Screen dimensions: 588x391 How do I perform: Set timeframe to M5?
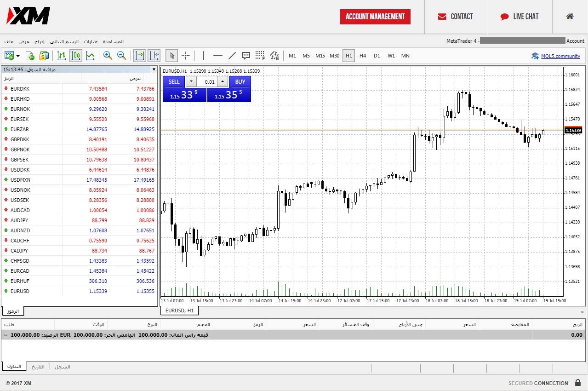click(306, 56)
